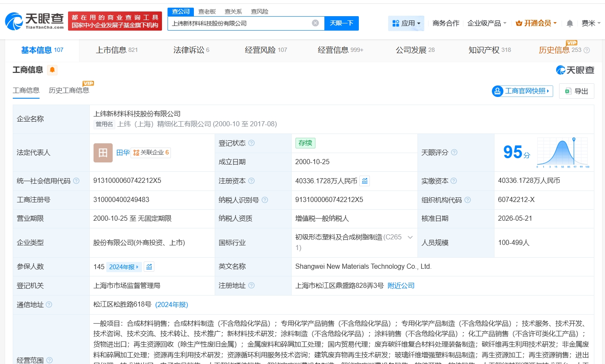Open the 开通会员 dropdown
Screen dimensions: 605x364
click(x=536, y=23)
